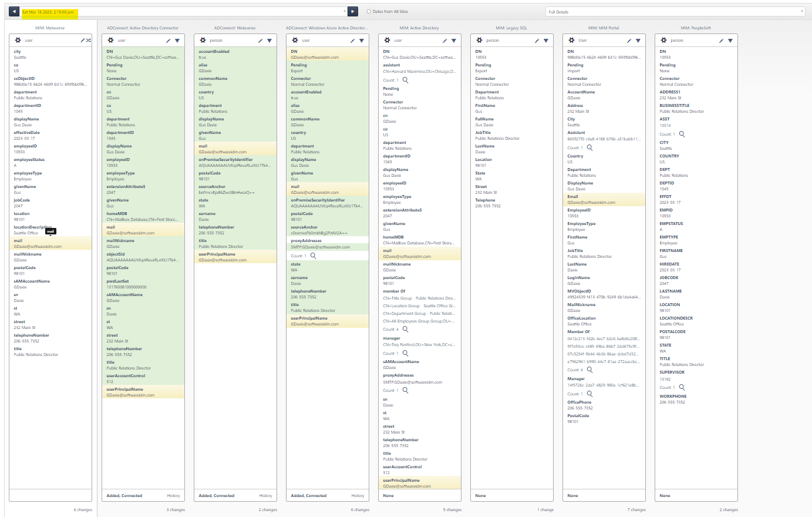Screen dimensions: 812x517
Task: Click pencil icon in MIM: PeopleSoft panel
Action: pos(721,41)
